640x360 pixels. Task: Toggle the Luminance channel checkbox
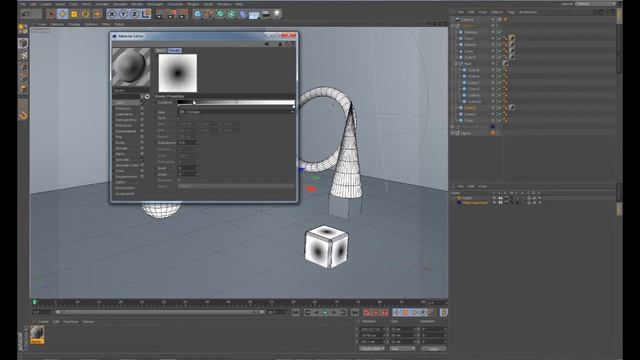click(x=142, y=114)
